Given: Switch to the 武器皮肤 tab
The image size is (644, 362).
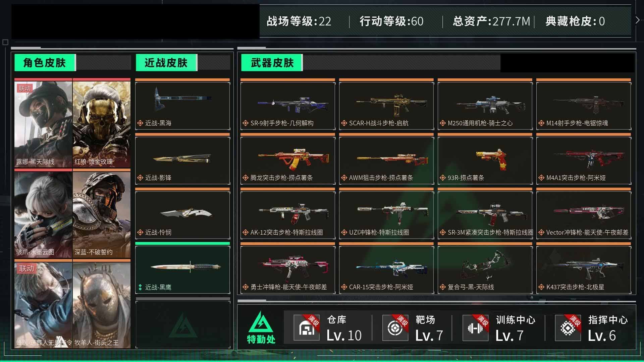Looking at the screenshot, I should point(272,63).
